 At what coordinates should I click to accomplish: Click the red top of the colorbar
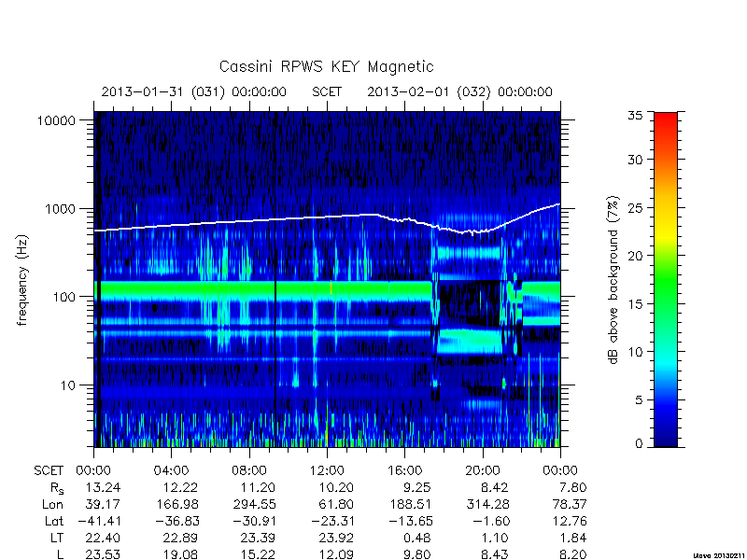point(666,118)
